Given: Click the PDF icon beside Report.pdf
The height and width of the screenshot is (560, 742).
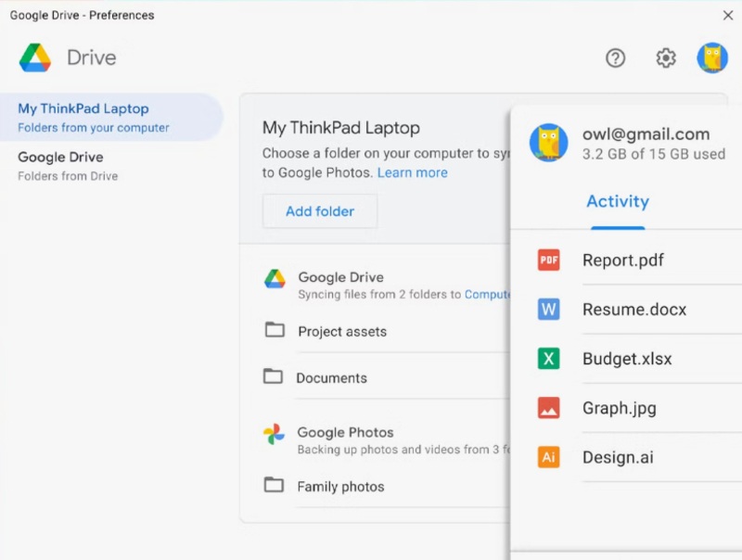Looking at the screenshot, I should (x=549, y=261).
